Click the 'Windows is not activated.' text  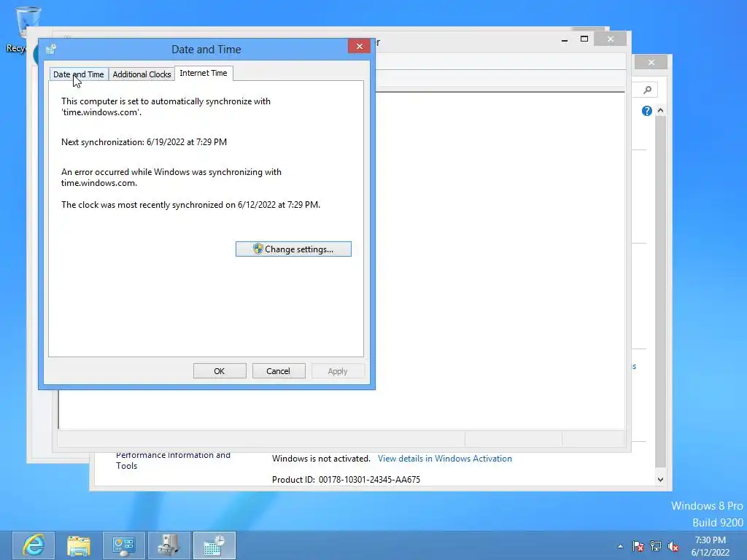321,459
